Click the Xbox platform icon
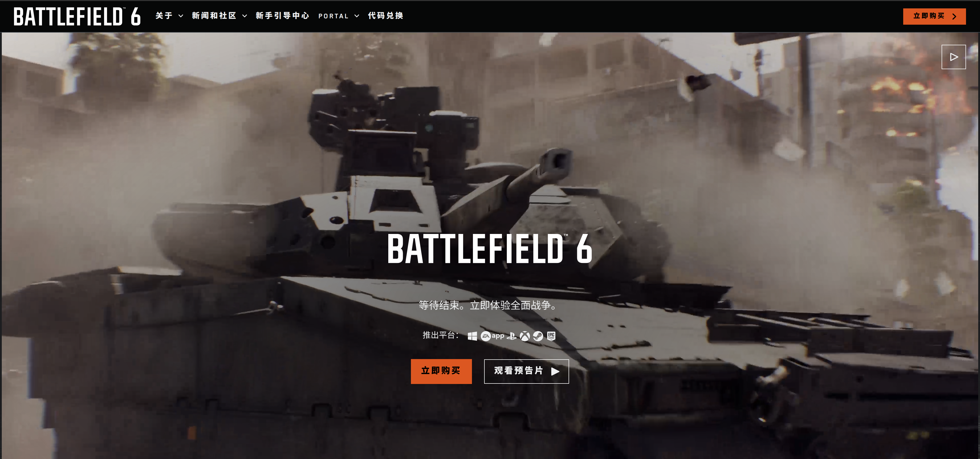The image size is (980, 459). tap(525, 336)
